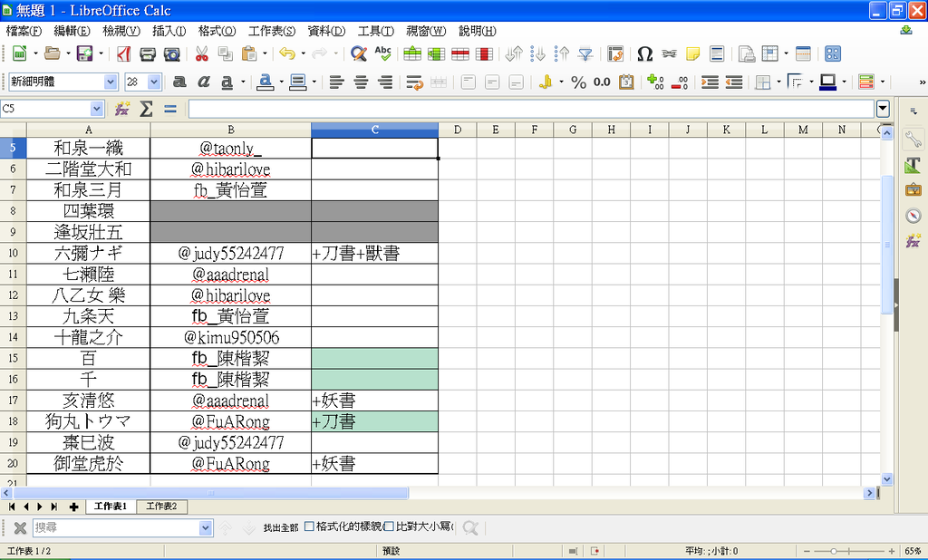
Task: Click the Cut scissors icon
Action: click(201, 54)
